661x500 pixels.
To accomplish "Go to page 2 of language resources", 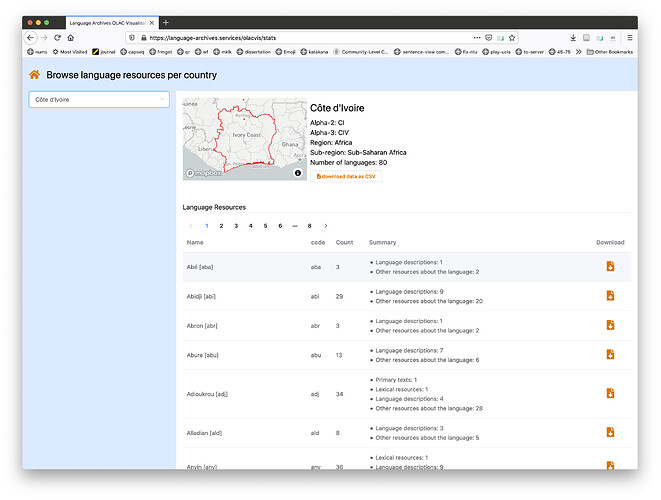I will point(221,226).
